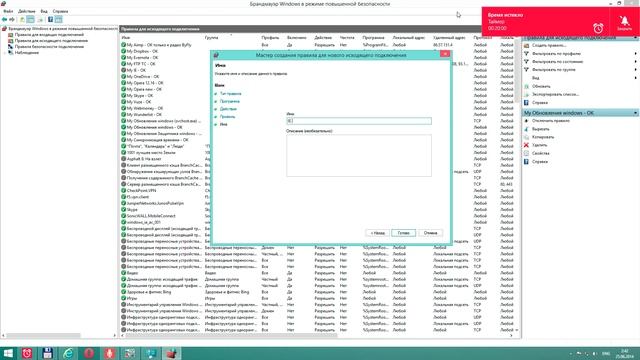Select the root Брандмауэр Windows tree node
This screenshot has height=360, width=640.
60,29
